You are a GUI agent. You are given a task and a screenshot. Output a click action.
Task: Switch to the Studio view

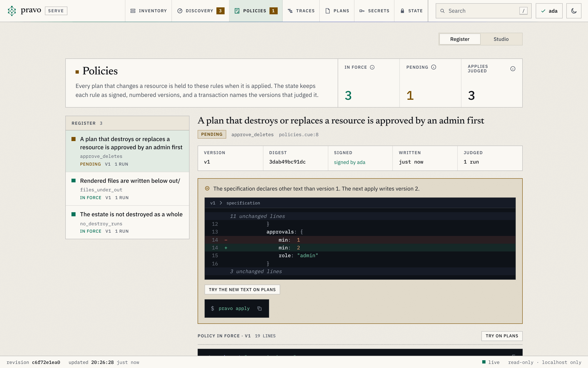click(501, 39)
